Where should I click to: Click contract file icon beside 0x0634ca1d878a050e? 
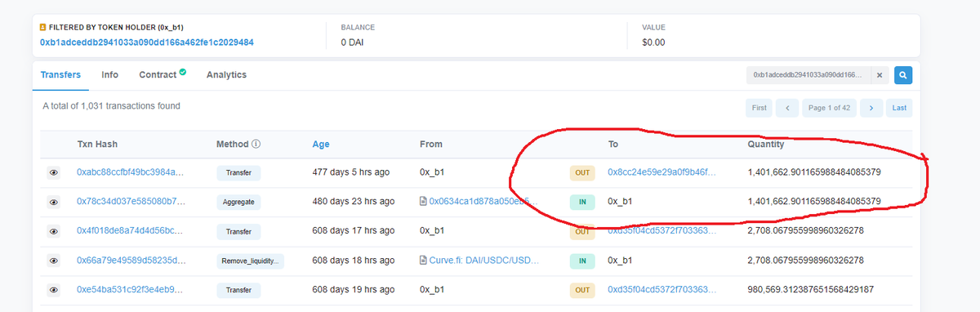point(423,202)
